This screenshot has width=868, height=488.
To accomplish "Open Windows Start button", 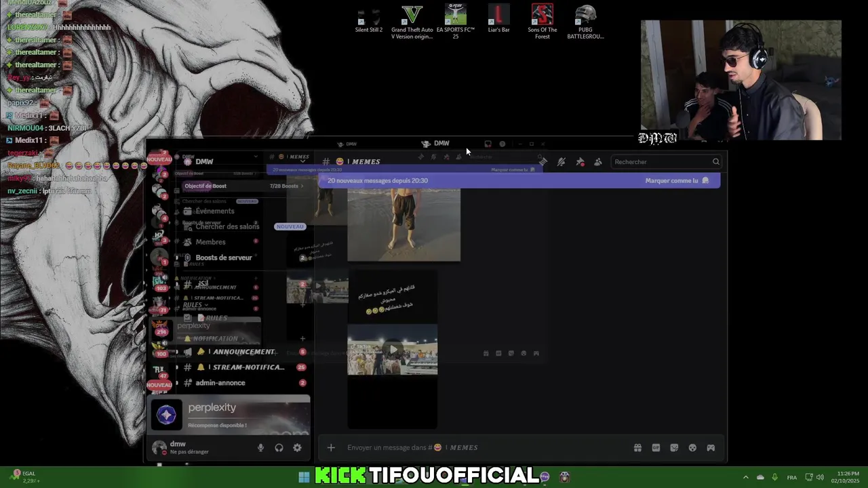I will pyautogui.click(x=304, y=477).
